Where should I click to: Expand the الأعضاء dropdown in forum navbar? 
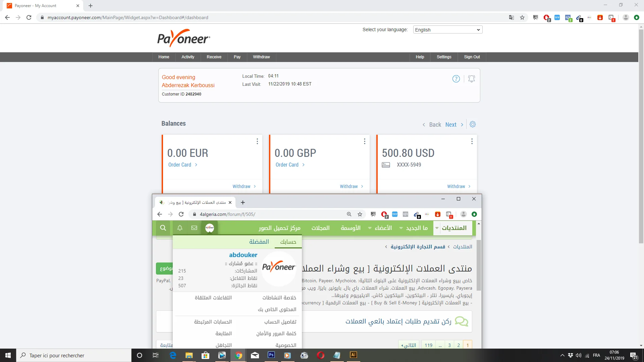tap(370, 228)
